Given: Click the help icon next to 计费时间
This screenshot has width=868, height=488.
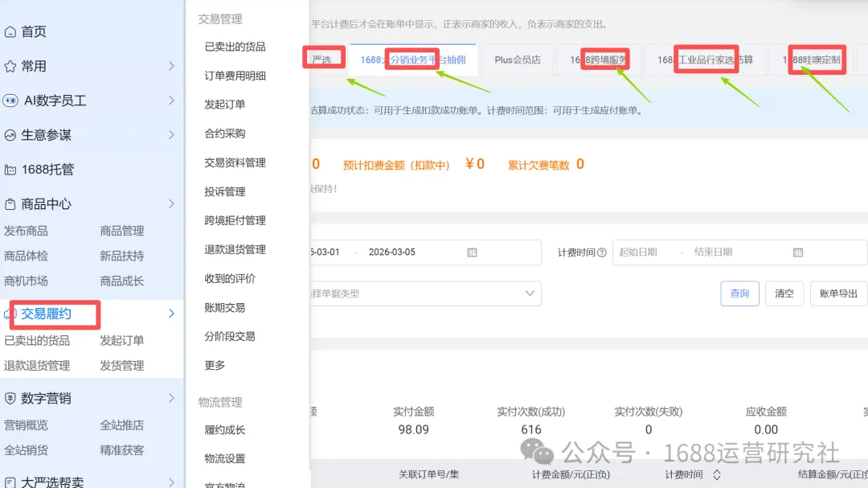Looking at the screenshot, I should (x=602, y=252).
